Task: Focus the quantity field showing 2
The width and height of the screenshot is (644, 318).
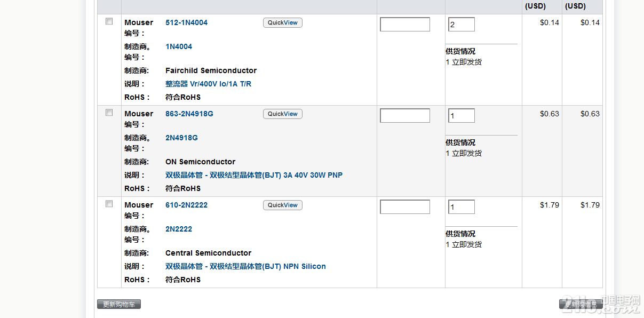Action: [462, 25]
